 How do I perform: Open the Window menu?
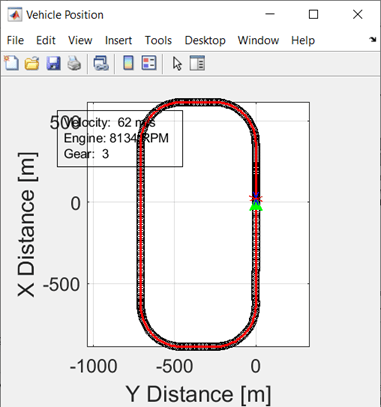point(258,40)
